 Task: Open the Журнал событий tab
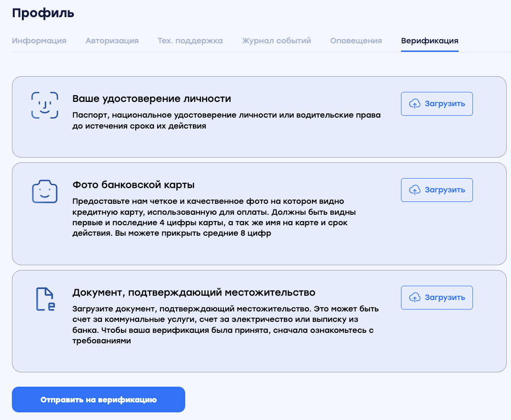tap(276, 41)
